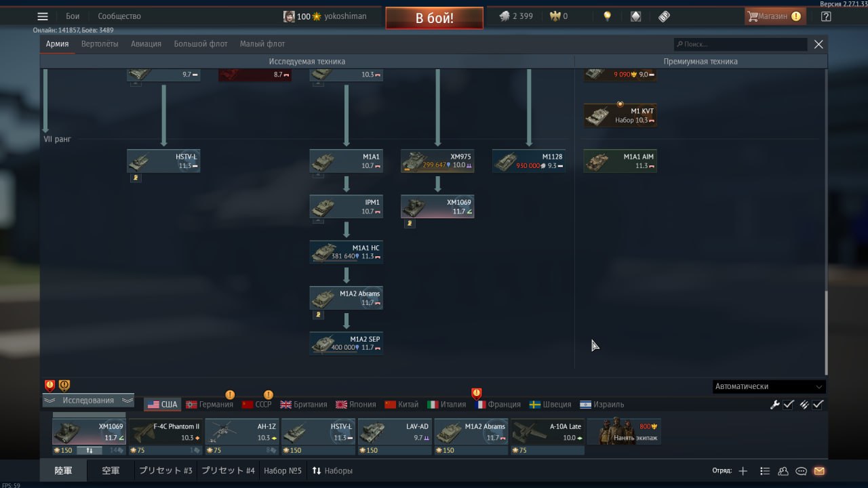Open the Silver Lions balance 2 399

tap(516, 16)
